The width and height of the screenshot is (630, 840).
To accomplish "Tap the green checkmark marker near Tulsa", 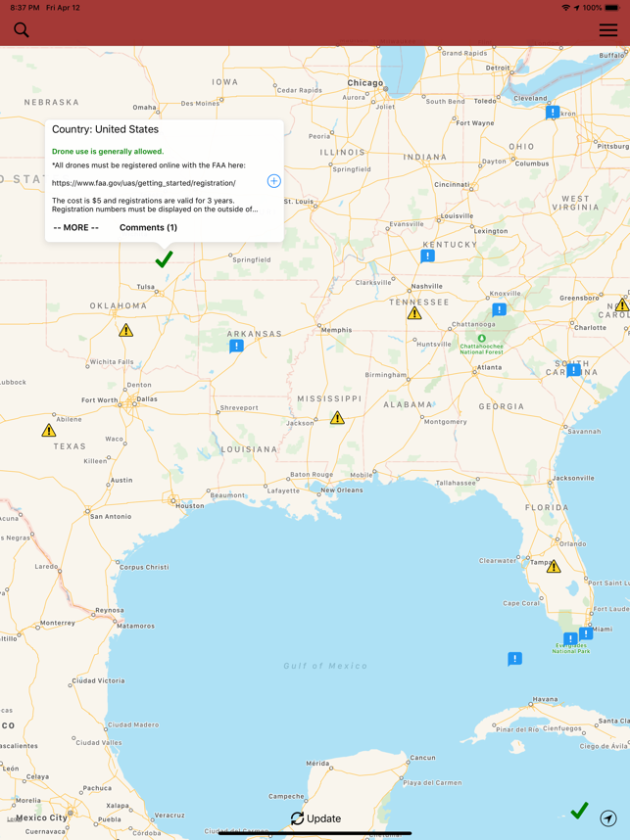I will [x=164, y=258].
